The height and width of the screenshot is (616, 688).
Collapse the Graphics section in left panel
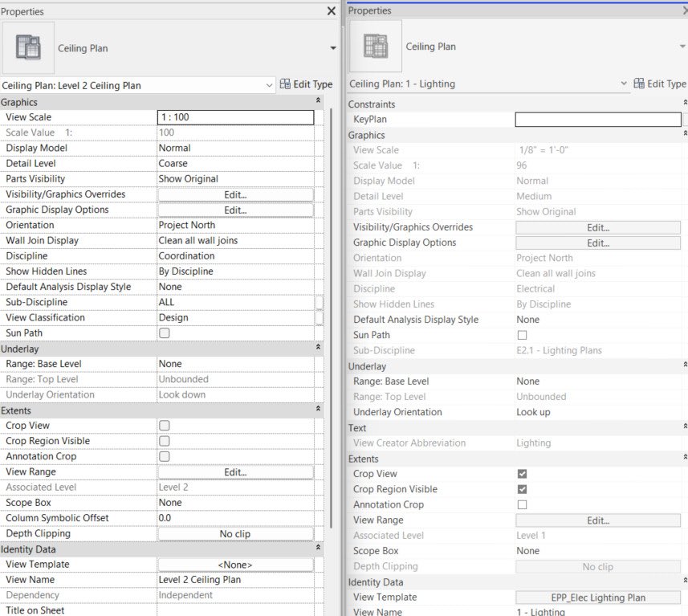click(x=318, y=101)
